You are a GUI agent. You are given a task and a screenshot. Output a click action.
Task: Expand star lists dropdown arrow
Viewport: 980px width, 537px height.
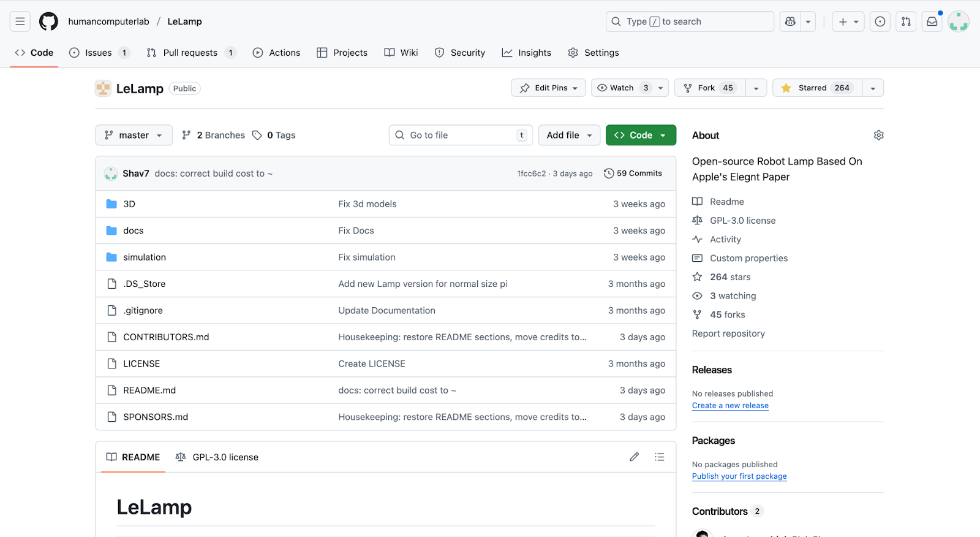tap(873, 88)
